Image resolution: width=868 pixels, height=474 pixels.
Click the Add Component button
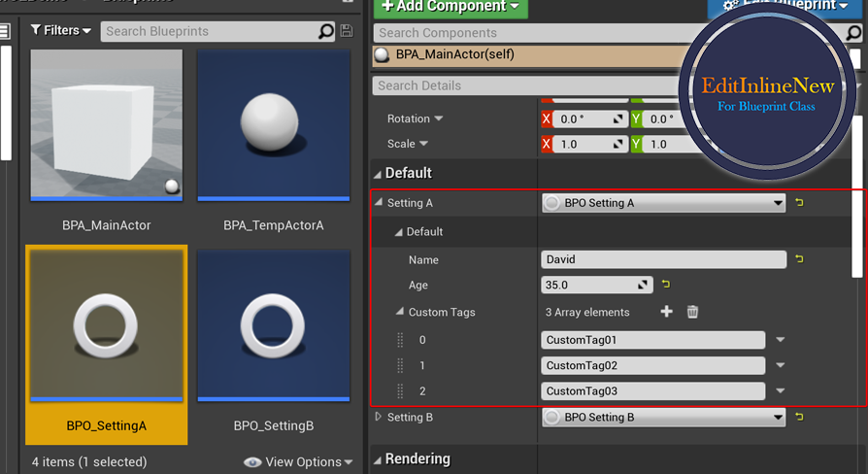(x=451, y=7)
